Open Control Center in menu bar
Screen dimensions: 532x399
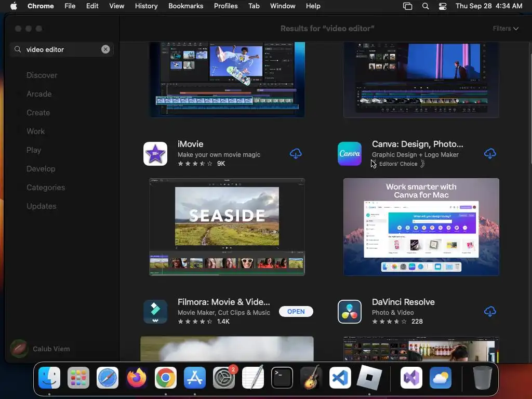tap(443, 6)
